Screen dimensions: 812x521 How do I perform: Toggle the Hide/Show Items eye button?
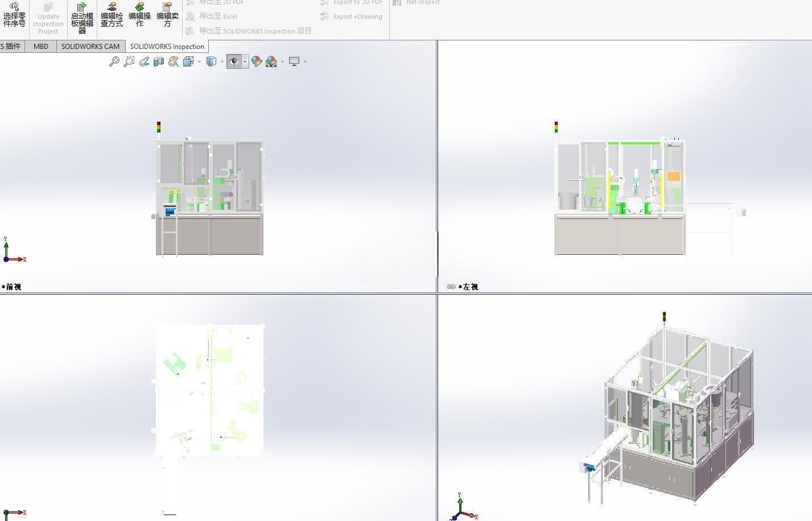(x=234, y=61)
